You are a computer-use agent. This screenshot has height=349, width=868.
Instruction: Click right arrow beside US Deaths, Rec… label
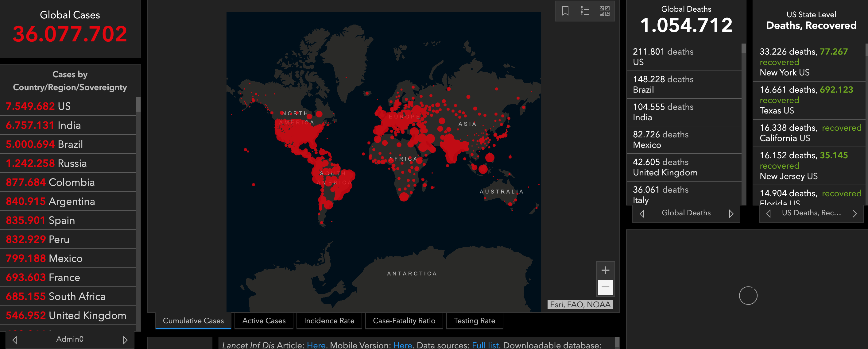click(854, 214)
